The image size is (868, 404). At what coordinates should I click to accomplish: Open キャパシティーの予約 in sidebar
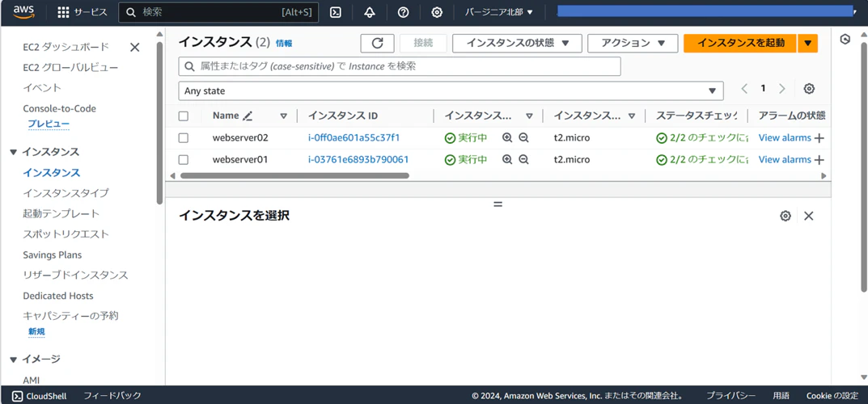click(70, 316)
